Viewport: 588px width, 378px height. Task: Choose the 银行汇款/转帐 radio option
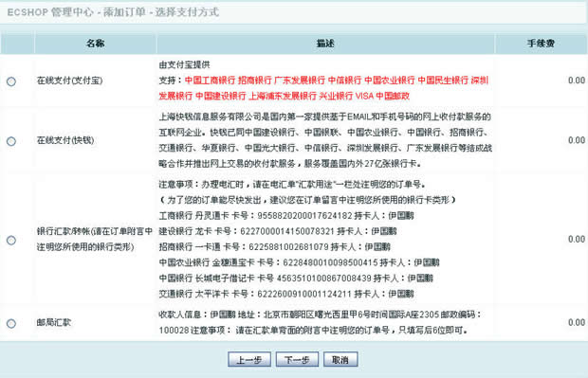(x=11, y=240)
